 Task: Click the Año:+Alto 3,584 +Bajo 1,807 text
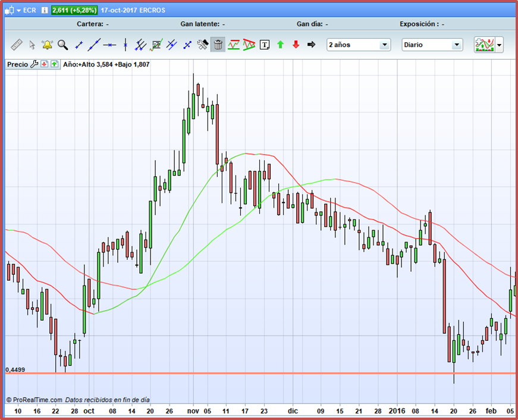(106, 64)
